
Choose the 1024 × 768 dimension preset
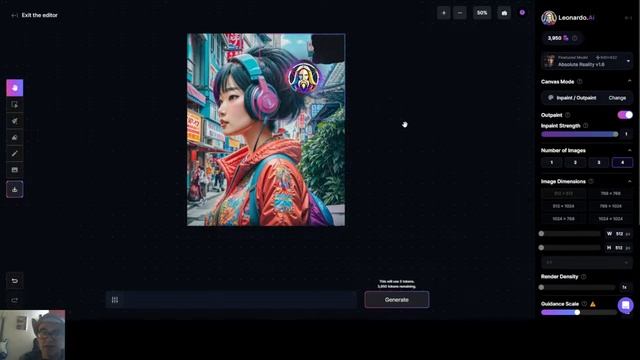(x=564, y=219)
